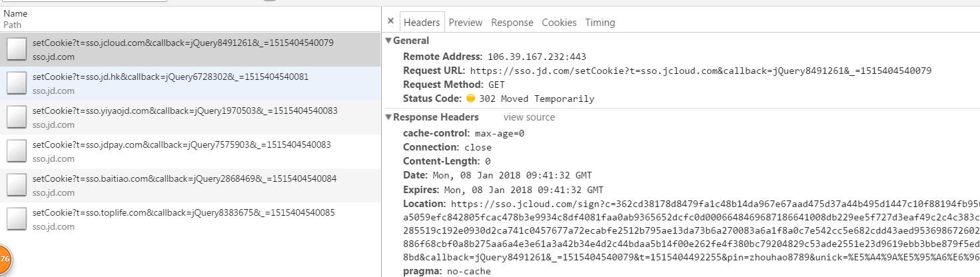980x277 pixels.
Task: Click the Name column header
Action: click(x=15, y=13)
